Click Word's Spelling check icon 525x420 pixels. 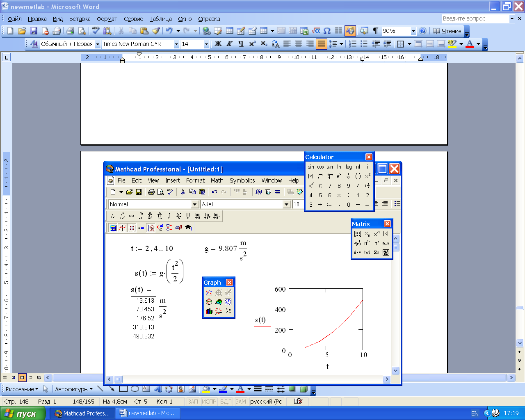pos(96,31)
